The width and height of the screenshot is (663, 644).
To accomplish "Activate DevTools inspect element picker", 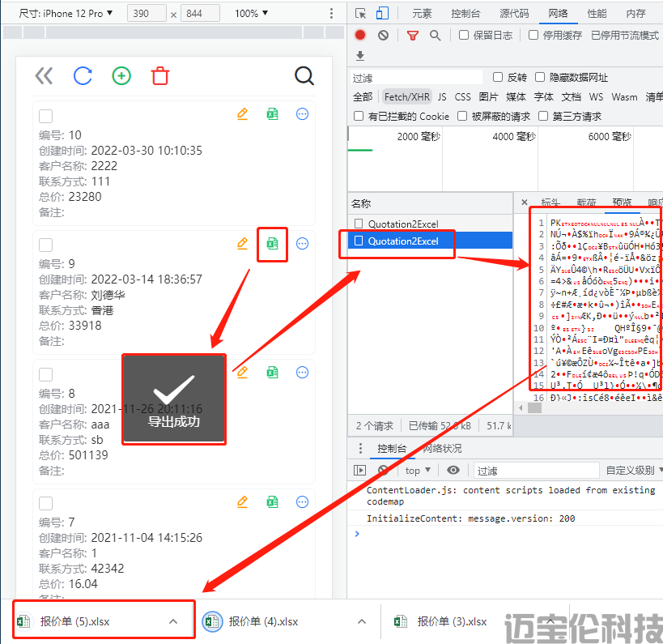I will point(361,14).
